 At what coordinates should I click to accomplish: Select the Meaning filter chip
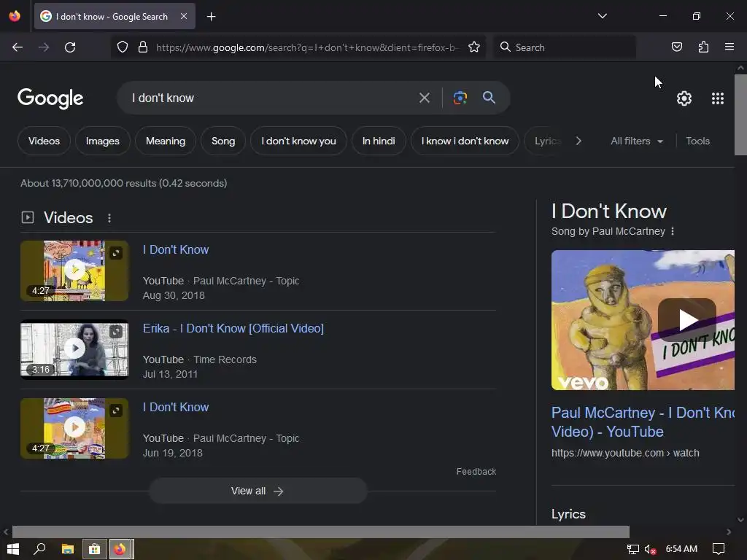[166, 141]
